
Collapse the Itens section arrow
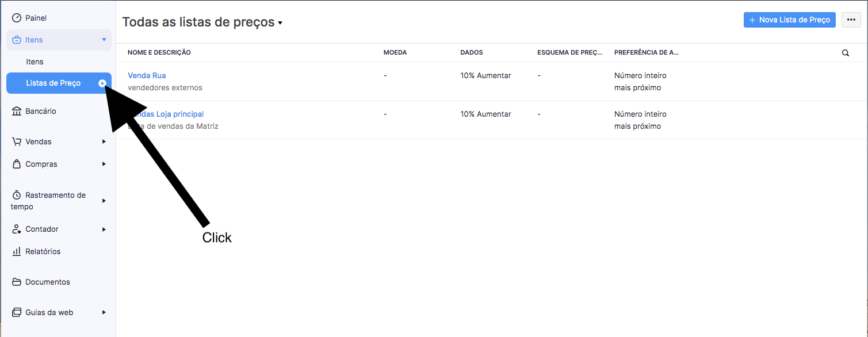[104, 40]
